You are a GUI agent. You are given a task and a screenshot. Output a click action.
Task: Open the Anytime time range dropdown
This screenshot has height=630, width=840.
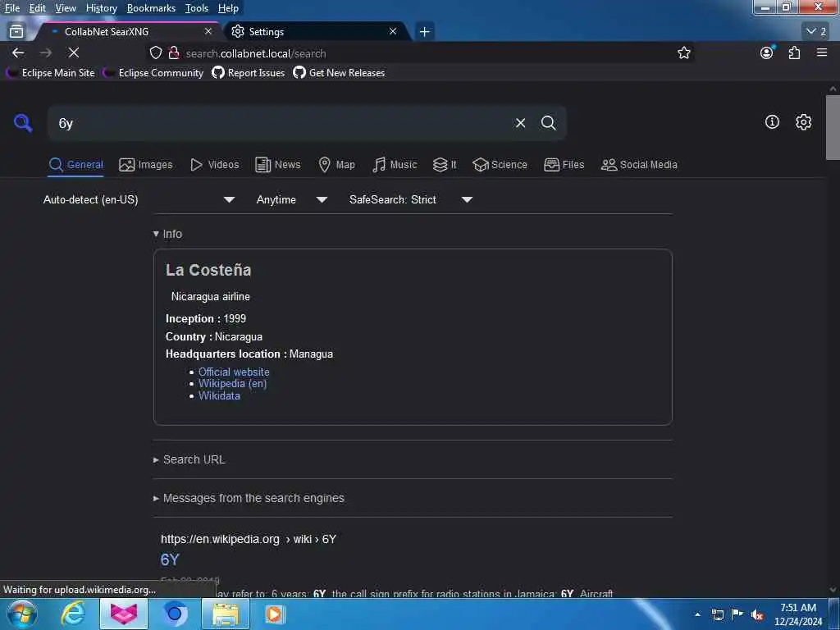[292, 199]
